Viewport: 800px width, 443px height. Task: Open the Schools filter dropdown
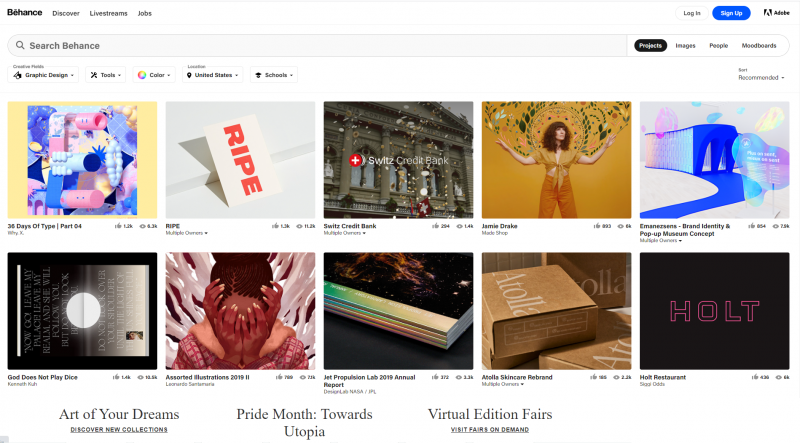pyautogui.click(x=274, y=75)
